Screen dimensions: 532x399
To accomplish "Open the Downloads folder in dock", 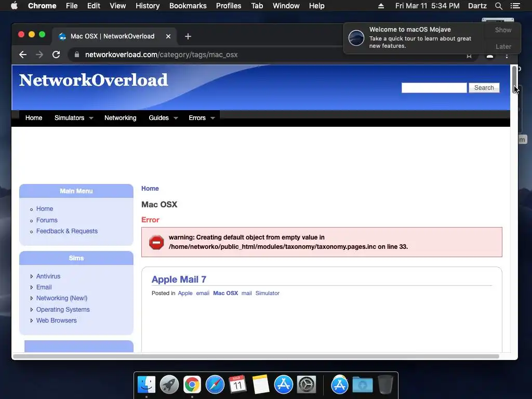I will pyautogui.click(x=362, y=385).
